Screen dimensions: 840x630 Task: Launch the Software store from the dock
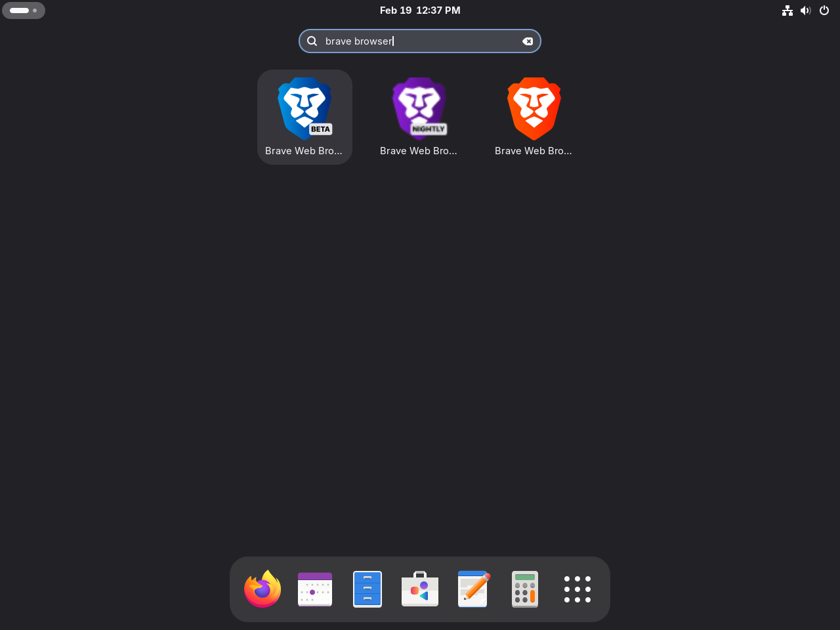(x=419, y=589)
